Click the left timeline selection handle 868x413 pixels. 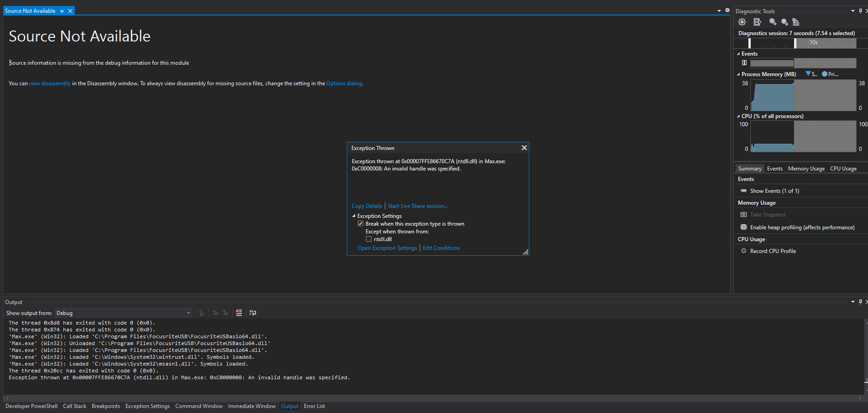[749, 43]
